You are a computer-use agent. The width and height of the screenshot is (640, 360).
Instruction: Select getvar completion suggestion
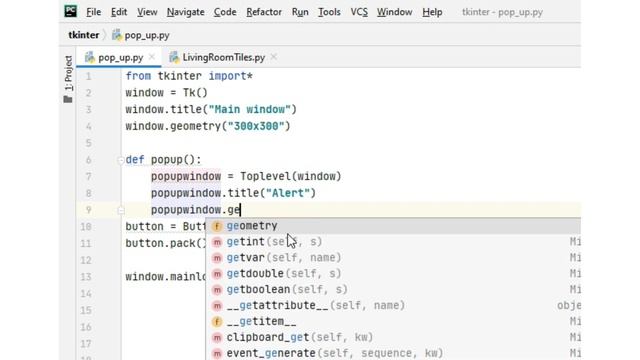pos(393,258)
